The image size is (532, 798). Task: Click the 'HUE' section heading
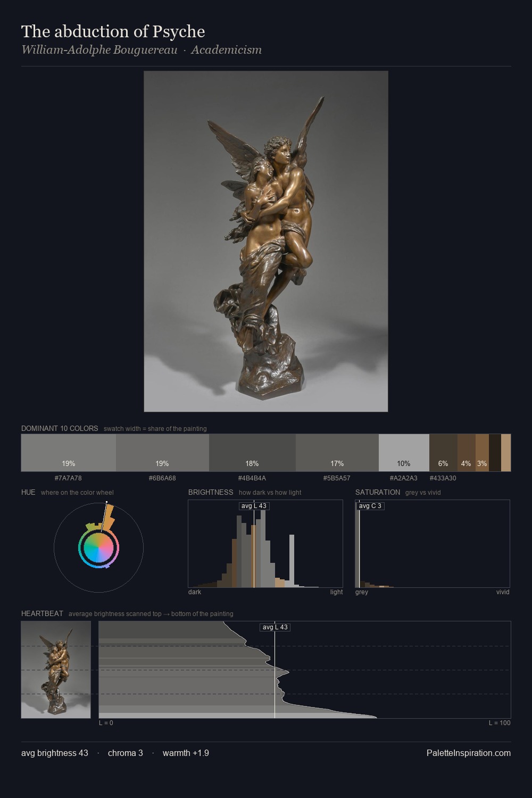(x=28, y=492)
